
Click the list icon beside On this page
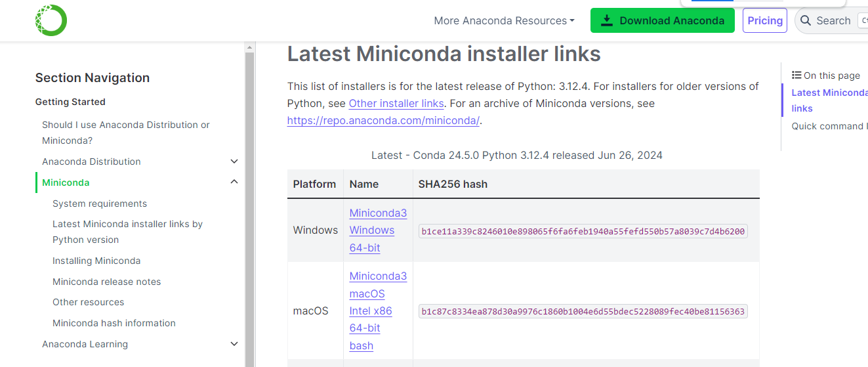[796, 76]
